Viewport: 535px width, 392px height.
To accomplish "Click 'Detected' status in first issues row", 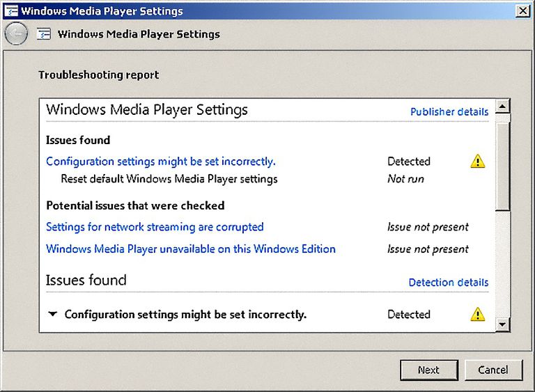I will (409, 162).
